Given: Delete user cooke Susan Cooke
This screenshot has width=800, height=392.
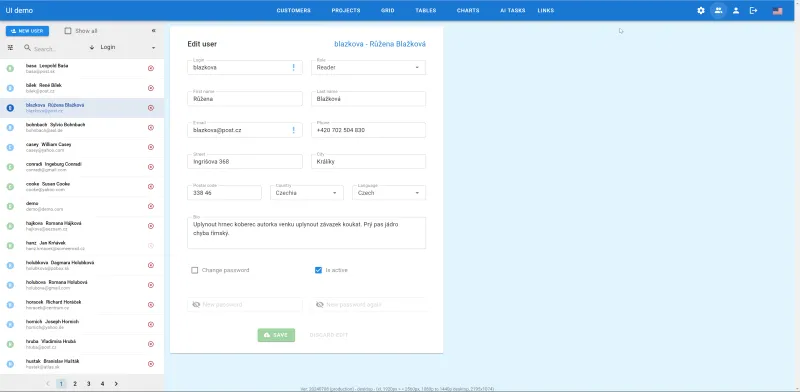Looking at the screenshot, I should pos(151,186).
